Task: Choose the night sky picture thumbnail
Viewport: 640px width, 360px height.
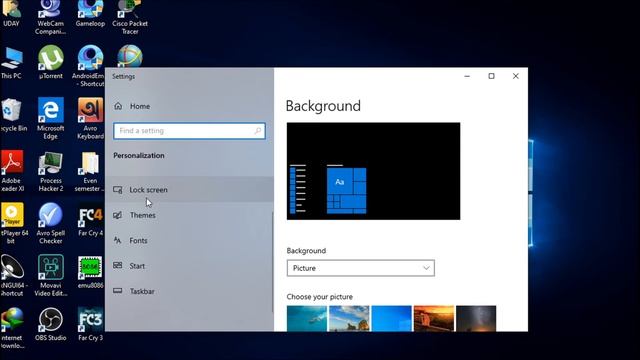Action: (x=476, y=318)
